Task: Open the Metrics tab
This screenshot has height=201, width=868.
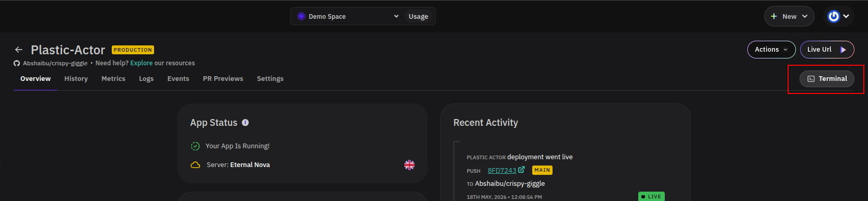Action: tap(113, 79)
